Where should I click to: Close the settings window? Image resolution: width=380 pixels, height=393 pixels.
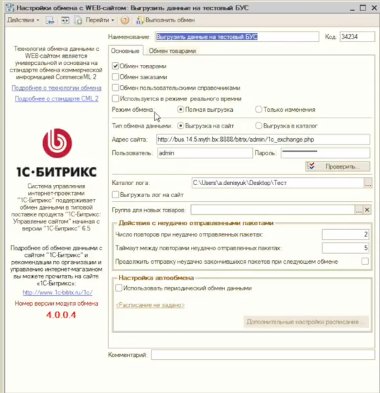tap(374, 8)
